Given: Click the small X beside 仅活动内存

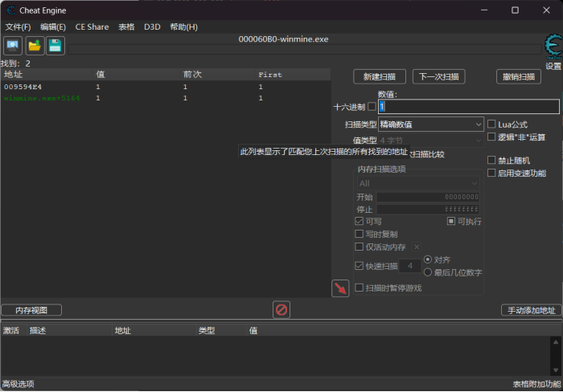Looking at the screenshot, I should pyautogui.click(x=417, y=247).
